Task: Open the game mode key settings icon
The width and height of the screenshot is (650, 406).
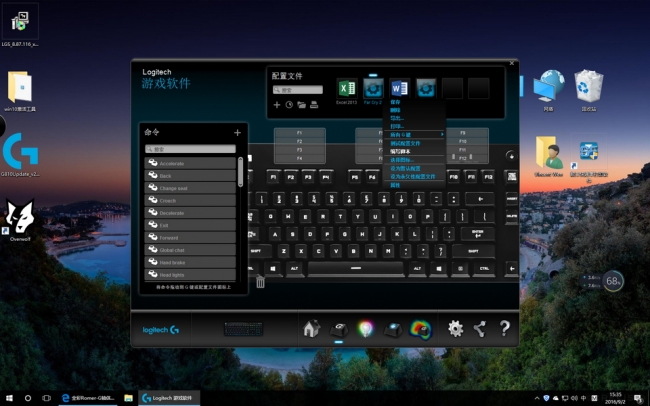Action: (x=393, y=329)
